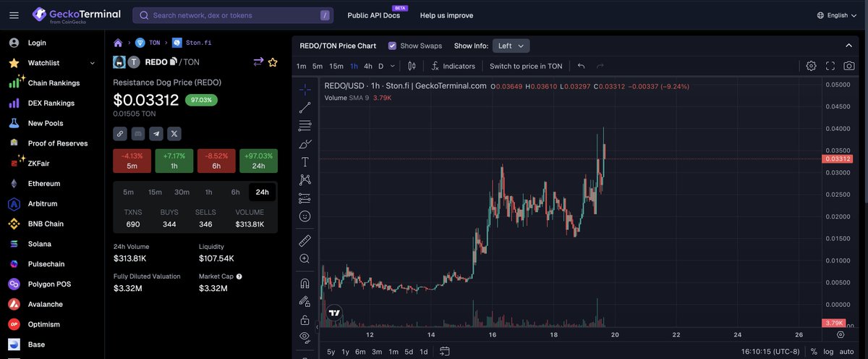The height and width of the screenshot is (359, 868).
Task: Select the 6h stats tab
Action: point(235,192)
